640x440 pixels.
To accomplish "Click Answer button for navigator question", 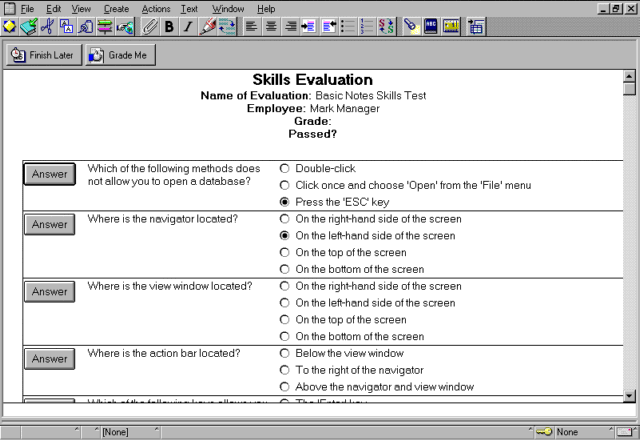I will [x=49, y=224].
